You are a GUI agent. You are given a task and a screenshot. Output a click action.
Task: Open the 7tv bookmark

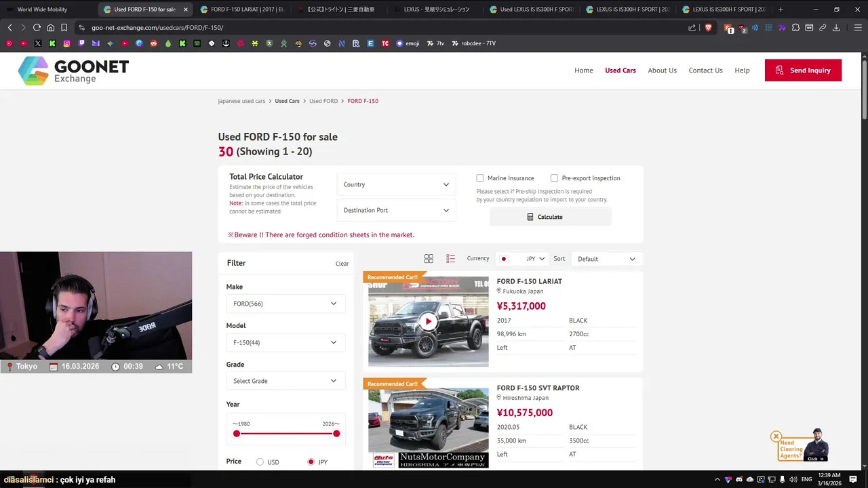tap(435, 43)
